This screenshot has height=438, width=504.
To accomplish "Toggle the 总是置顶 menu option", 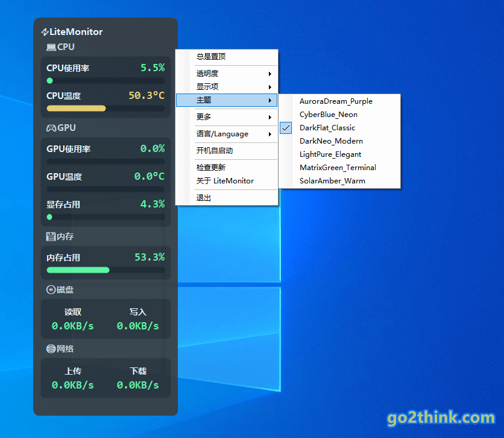I will pyautogui.click(x=227, y=57).
